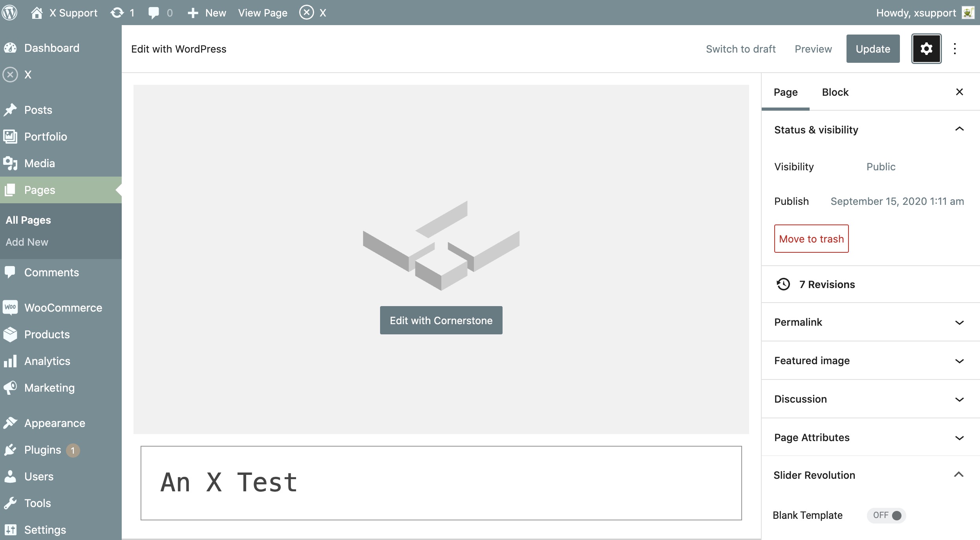The width and height of the screenshot is (980, 540).
Task: Collapse the Status & visibility section
Action: (959, 130)
